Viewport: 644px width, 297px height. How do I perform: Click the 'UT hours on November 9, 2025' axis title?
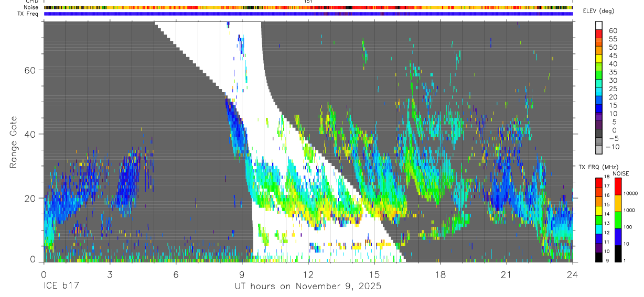[x=308, y=287]
